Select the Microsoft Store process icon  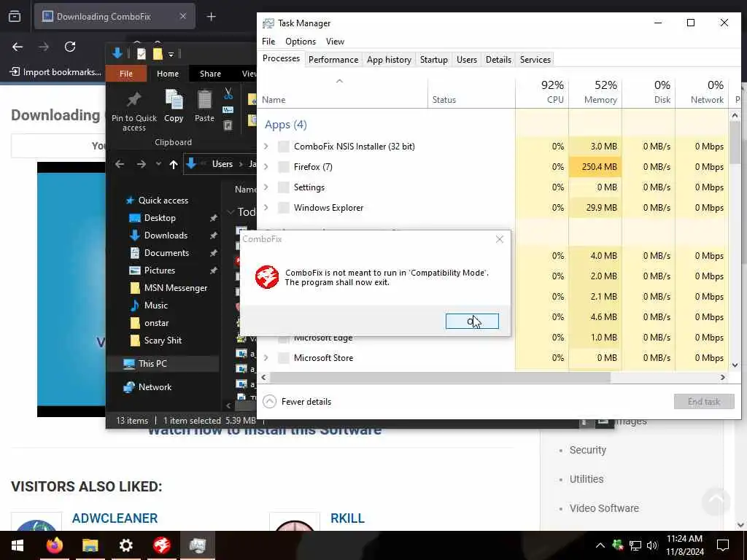click(284, 357)
